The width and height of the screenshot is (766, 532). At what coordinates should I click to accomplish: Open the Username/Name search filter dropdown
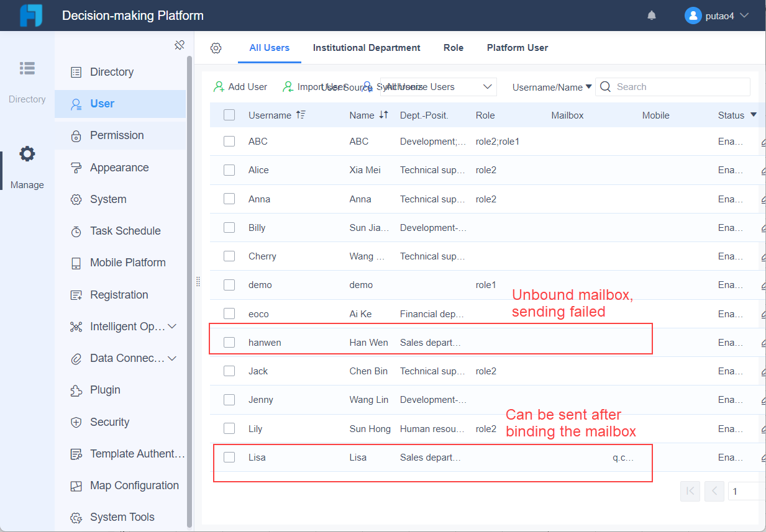coord(550,87)
